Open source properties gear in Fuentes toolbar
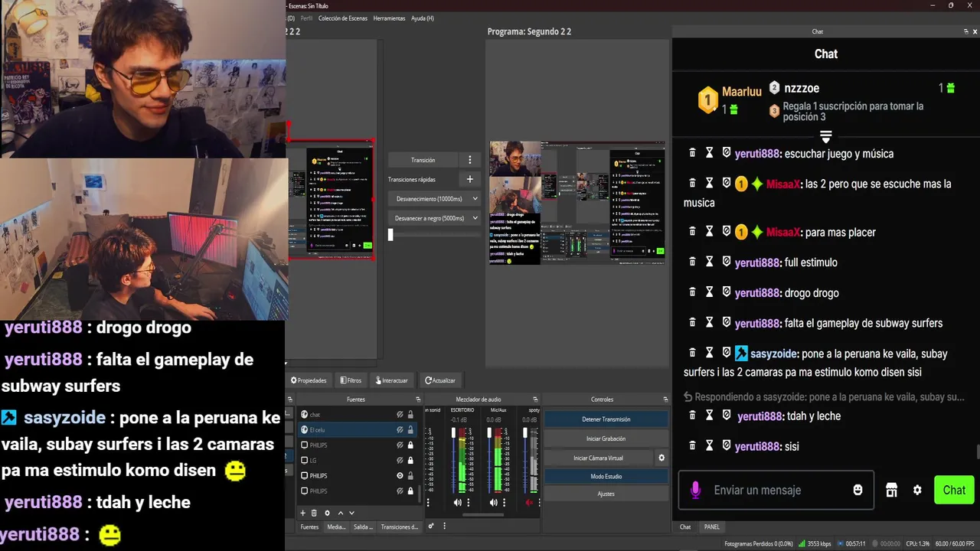980x551 pixels. [x=328, y=513]
